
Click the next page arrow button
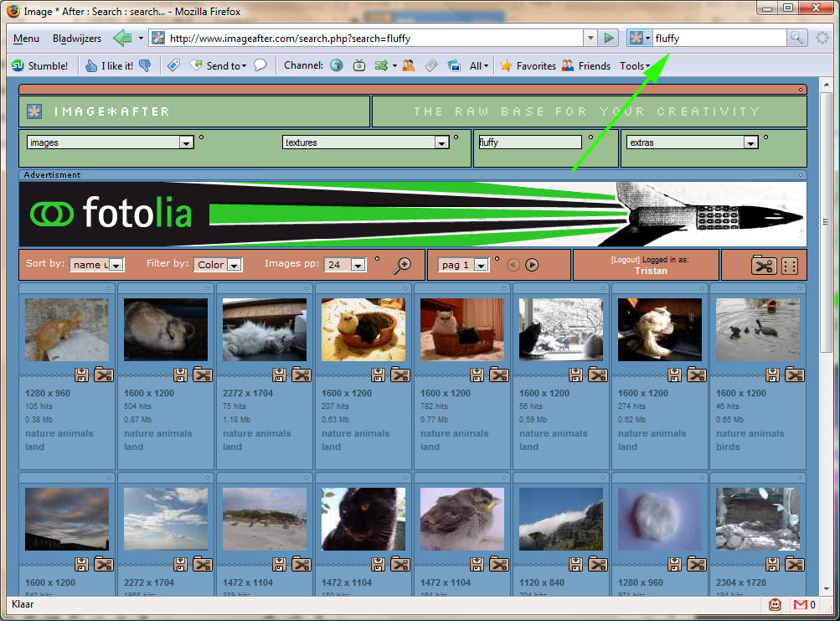[x=532, y=265]
